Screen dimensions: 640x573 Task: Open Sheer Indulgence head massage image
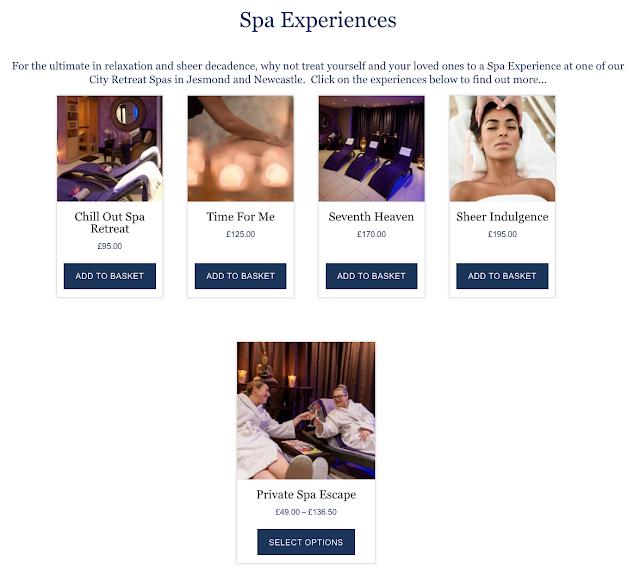pos(502,149)
